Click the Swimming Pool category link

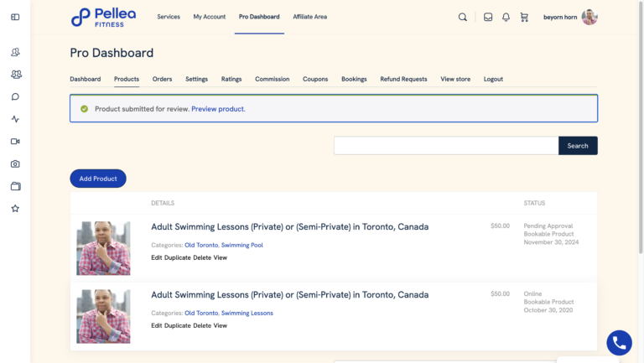tap(241, 245)
